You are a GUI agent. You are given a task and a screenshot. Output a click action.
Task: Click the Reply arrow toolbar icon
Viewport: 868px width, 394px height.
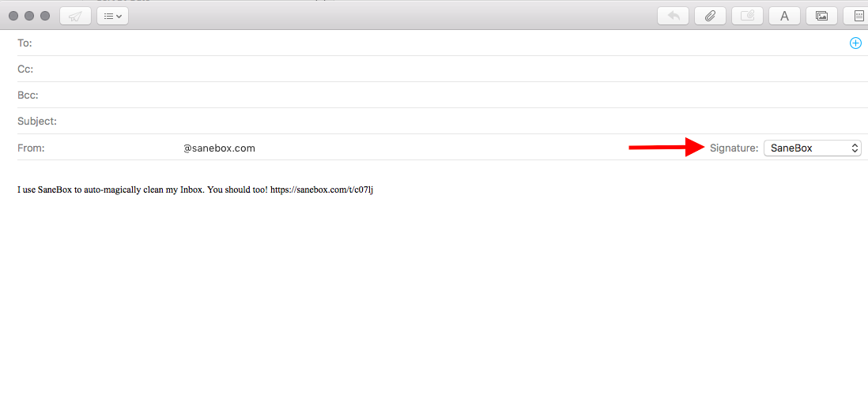[x=673, y=16]
